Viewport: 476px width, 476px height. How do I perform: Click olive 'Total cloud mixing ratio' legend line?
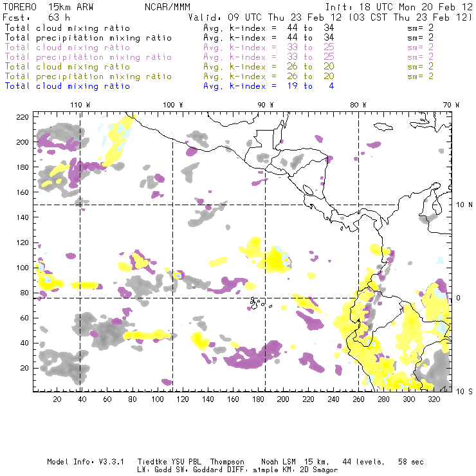[x=68, y=66]
